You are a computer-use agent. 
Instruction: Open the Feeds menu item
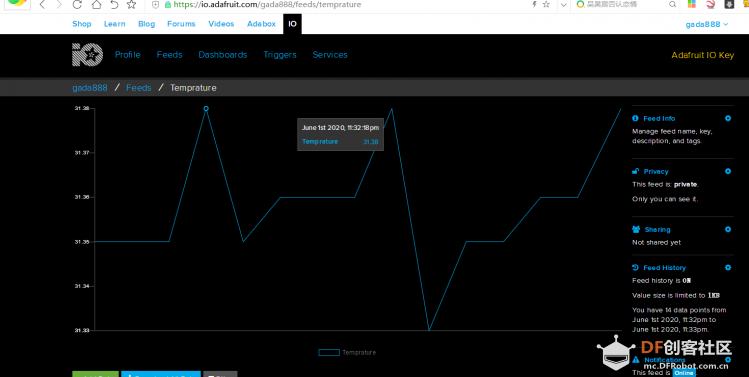[x=170, y=55]
